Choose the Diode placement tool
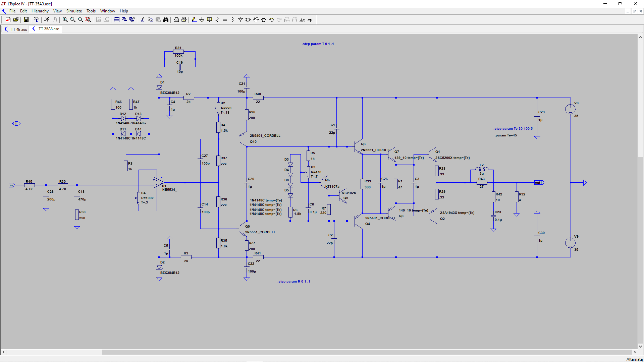The width and height of the screenshot is (644, 362). (x=240, y=20)
